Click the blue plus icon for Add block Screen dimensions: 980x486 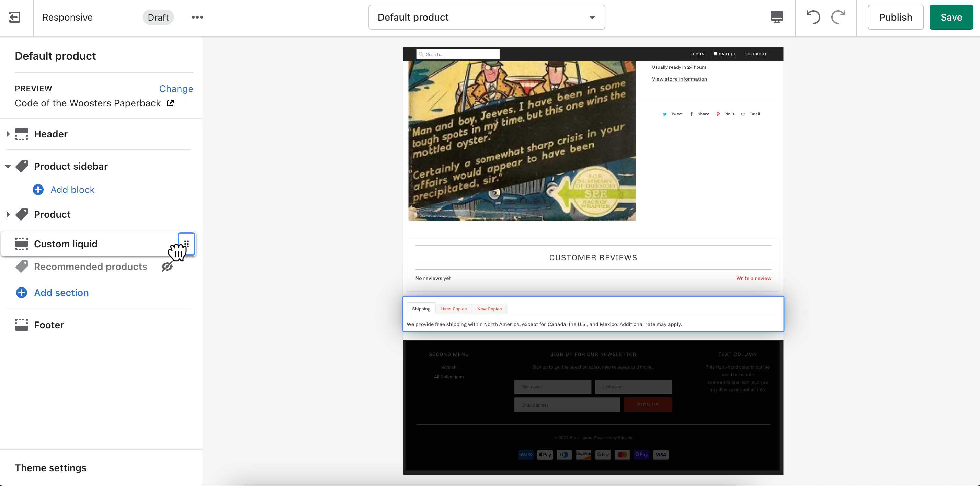(x=38, y=190)
